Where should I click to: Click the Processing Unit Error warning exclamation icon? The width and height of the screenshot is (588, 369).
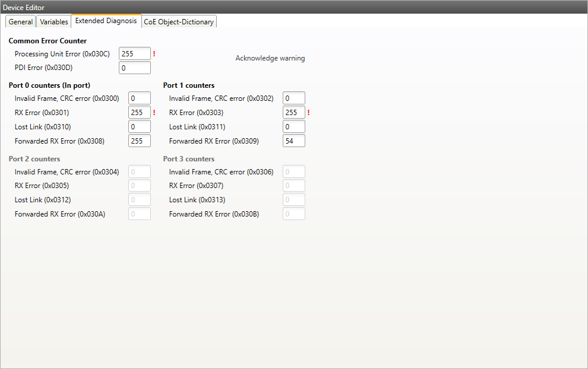pyautogui.click(x=154, y=54)
